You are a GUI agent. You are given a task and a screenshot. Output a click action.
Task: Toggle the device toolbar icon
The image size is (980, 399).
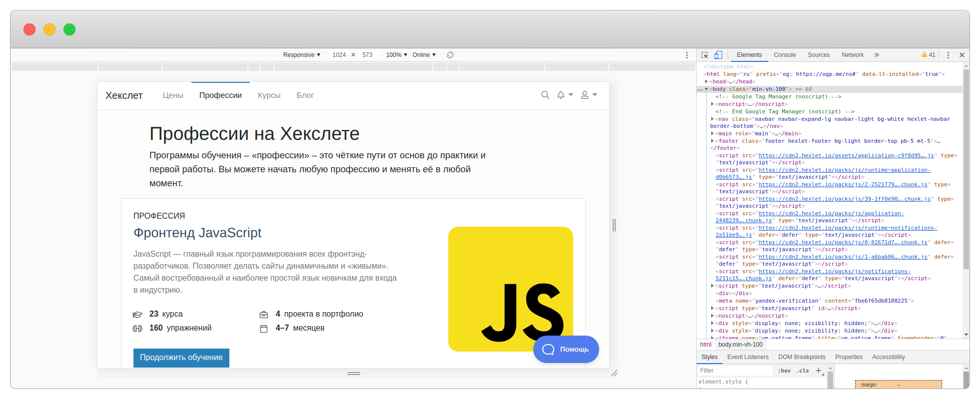(x=718, y=55)
